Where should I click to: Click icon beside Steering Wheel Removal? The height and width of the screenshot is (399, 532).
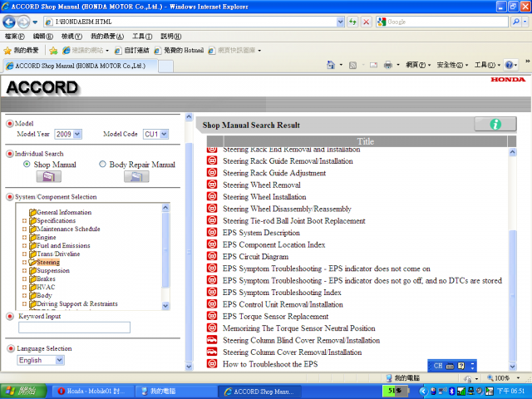coord(212,185)
